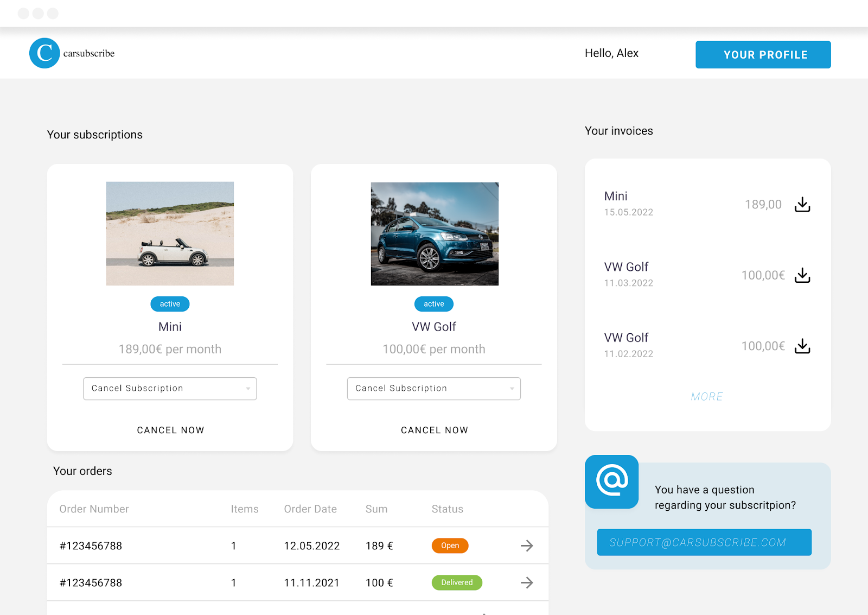Click the 11.03.2022 invoice date

coord(629,283)
